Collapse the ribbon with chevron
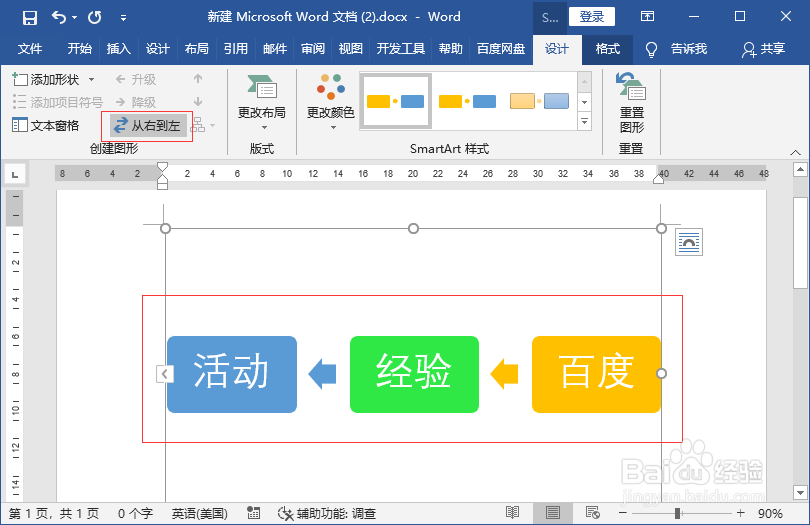The image size is (810, 525). pyautogui.click(x=796, y=152)
